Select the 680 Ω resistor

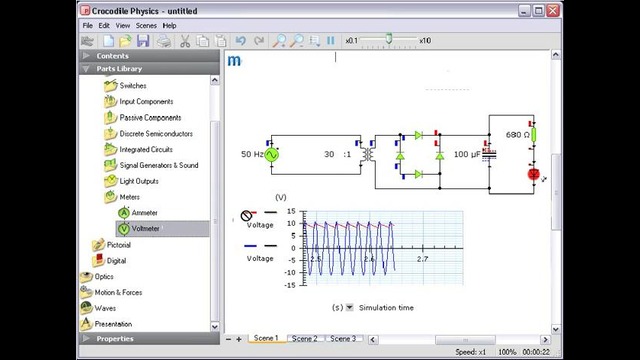tap(533, 135)
